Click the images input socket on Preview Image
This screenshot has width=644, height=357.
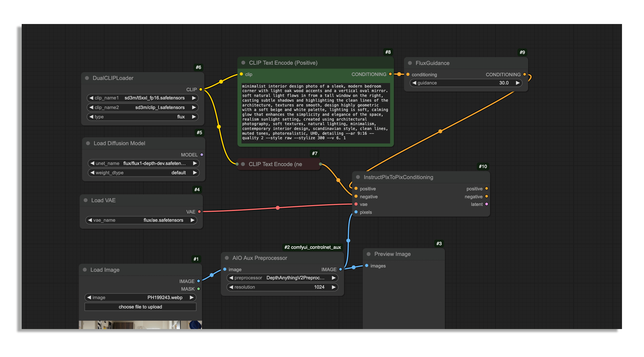366,266
